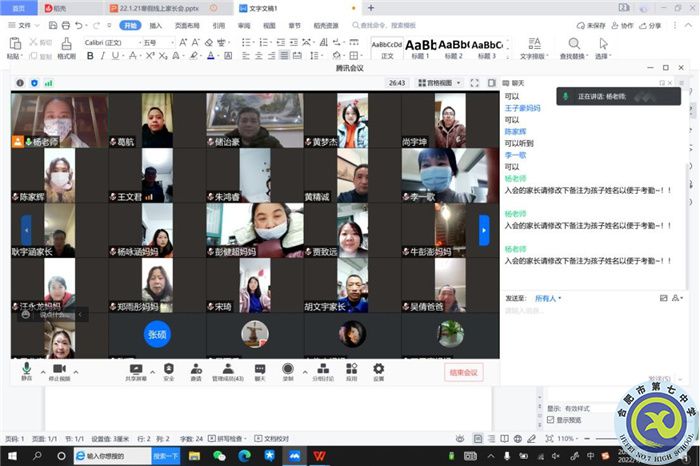The image size is (700, 466).
Task: Open the breakout rooms icon
Action: pyautogui.click(x=321, y=370)
